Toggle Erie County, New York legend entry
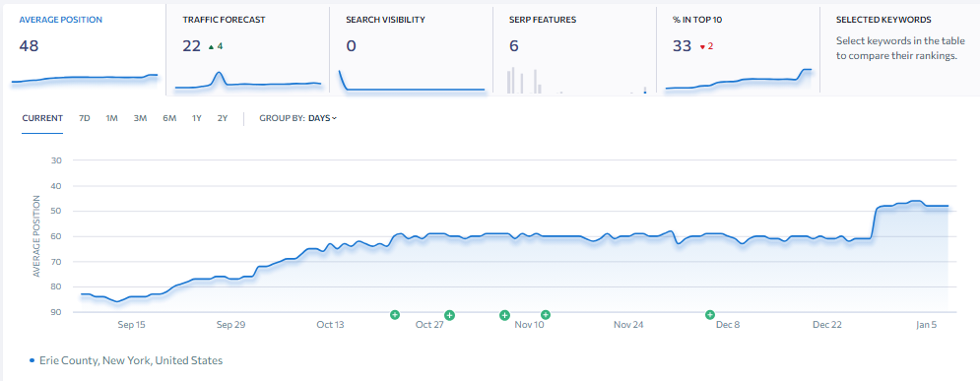 [x=126, y=360]
